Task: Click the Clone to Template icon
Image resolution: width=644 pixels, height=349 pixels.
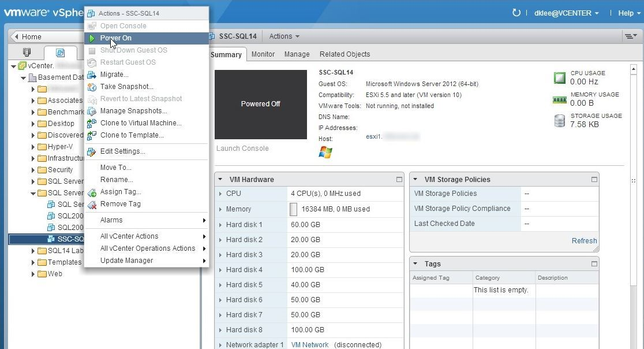Action: [92, 135]
